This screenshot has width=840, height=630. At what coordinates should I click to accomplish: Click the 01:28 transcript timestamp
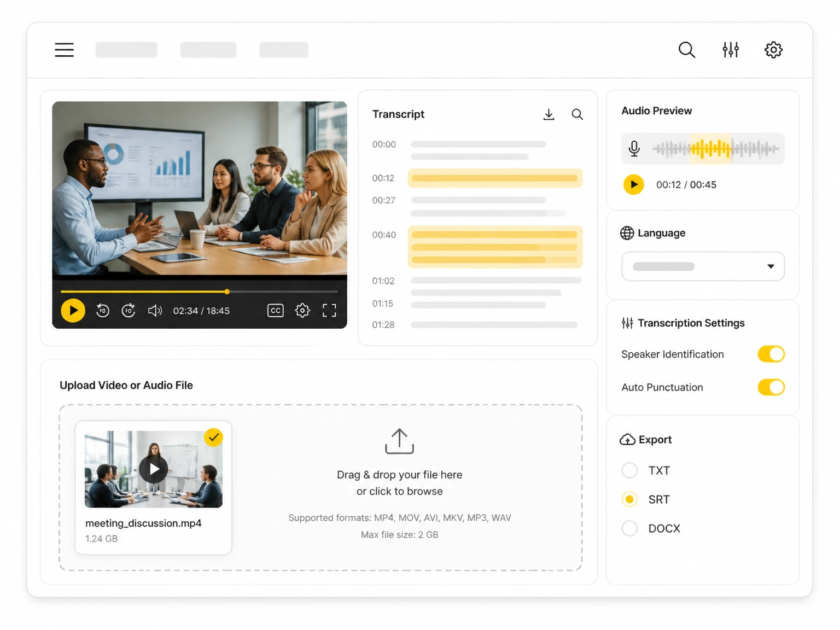pos(383,325)
